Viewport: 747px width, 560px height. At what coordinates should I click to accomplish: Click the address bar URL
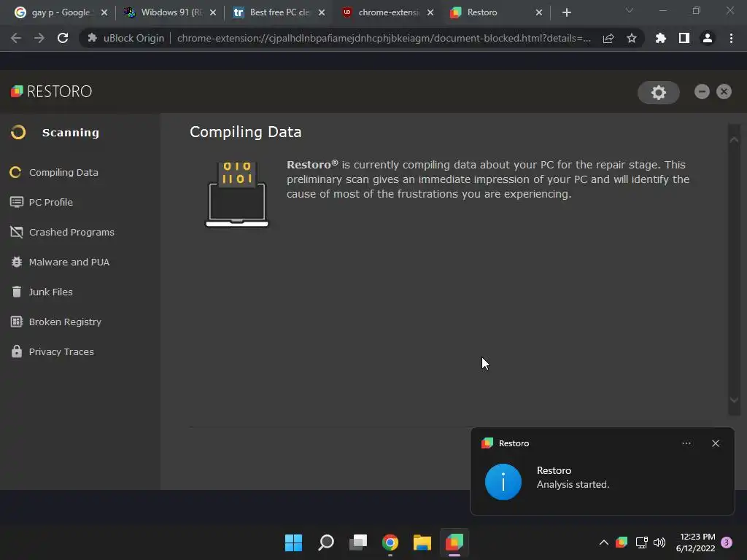(384, 38)
